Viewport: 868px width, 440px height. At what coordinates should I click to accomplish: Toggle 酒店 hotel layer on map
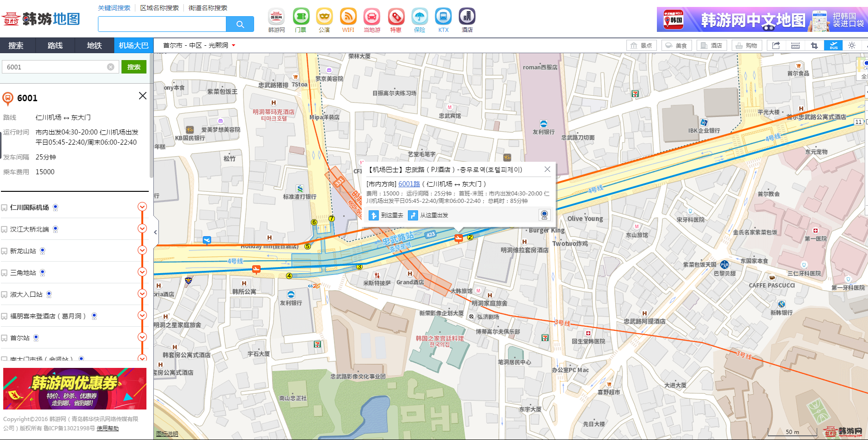pyautogui.click(x=712, y=45)
